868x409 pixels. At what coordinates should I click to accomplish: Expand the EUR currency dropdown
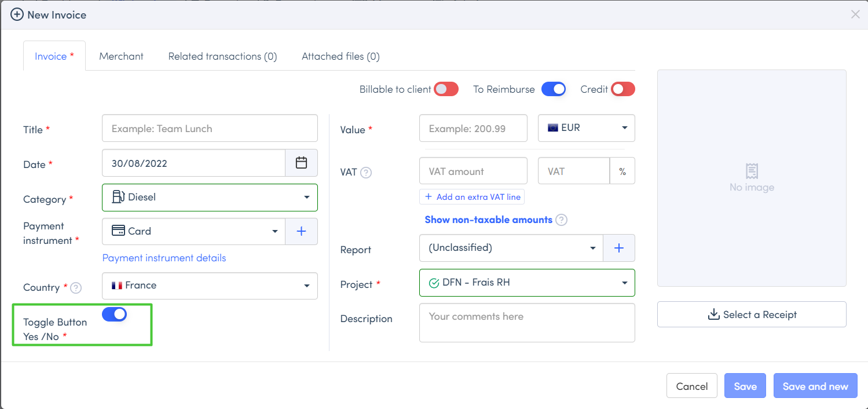click(586, 128)
